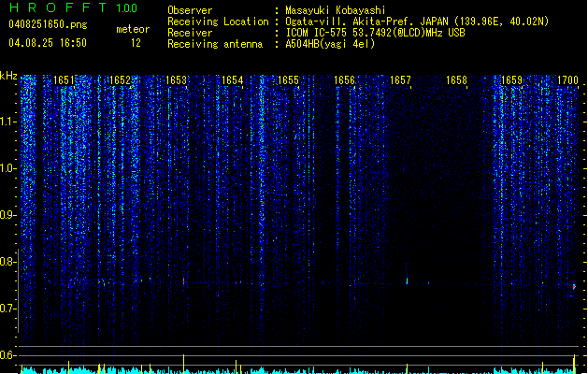Image resolution: width=588 pixels, height=374 pixels.
Task: Click the 0.7 kHz axis label
Action: pyautogui.click(x=7, y=309)
